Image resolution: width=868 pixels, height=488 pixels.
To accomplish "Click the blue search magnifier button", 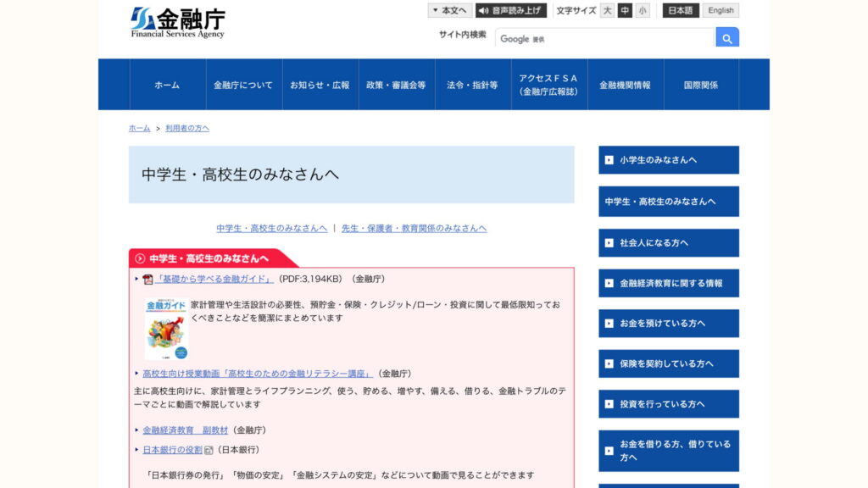I will 727,38.
